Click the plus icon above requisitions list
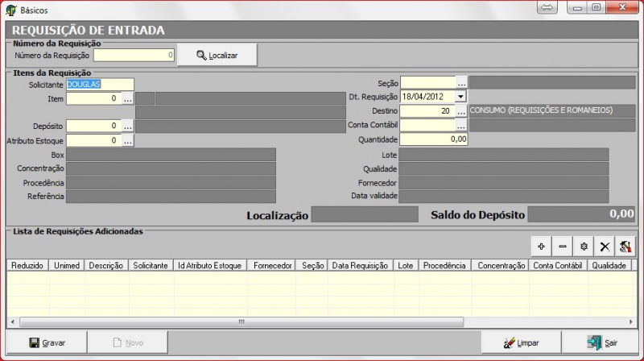This screenshot has width=644, height=361. pos(541,246)
